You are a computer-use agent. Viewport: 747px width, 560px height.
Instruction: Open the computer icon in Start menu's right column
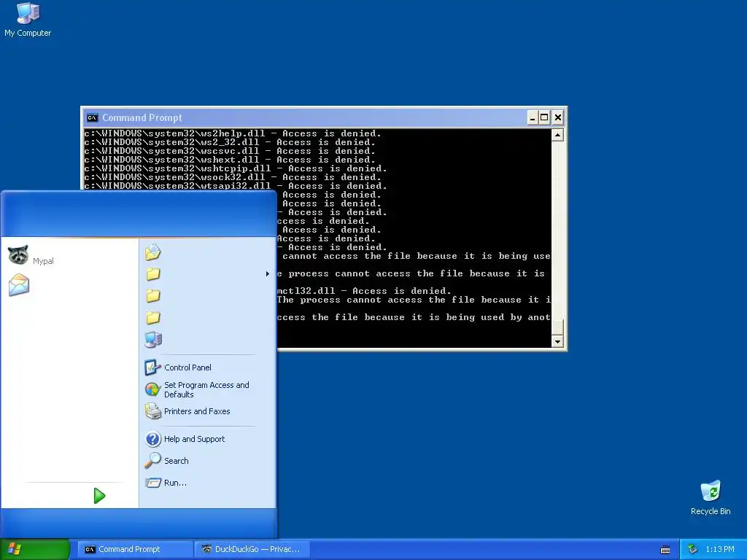coord(153,340)
